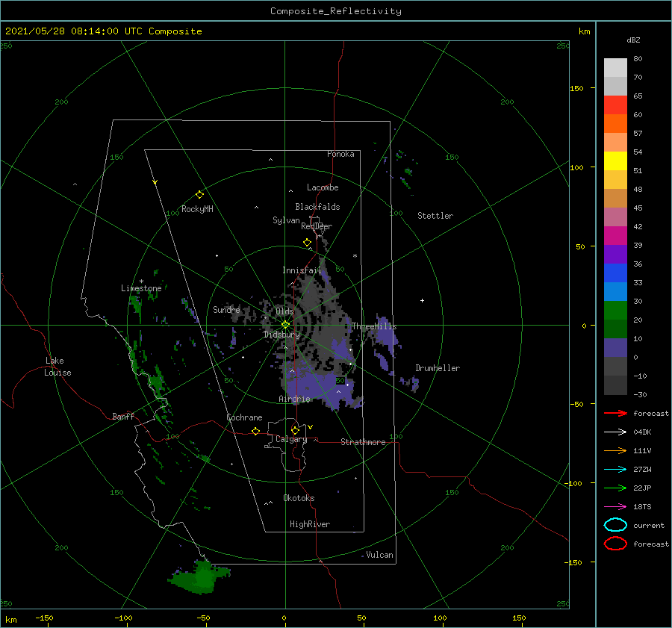Click the RockyMH label
Screen dimensions: 672x628
(197, 209)
